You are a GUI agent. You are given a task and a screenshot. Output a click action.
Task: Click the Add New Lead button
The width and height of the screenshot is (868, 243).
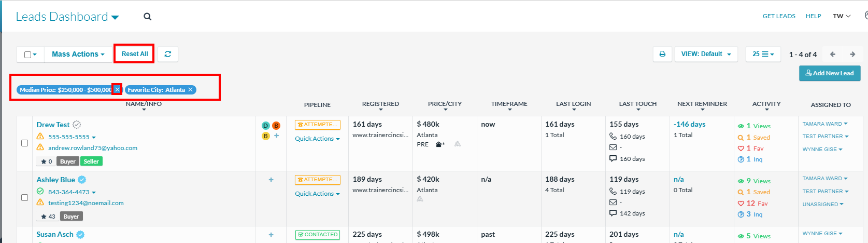[830, 73]
